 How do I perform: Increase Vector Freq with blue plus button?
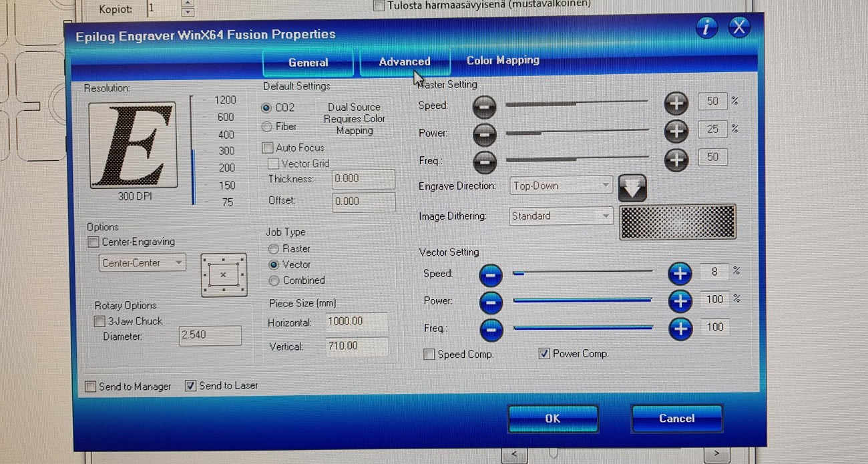[x=680, y=328]
